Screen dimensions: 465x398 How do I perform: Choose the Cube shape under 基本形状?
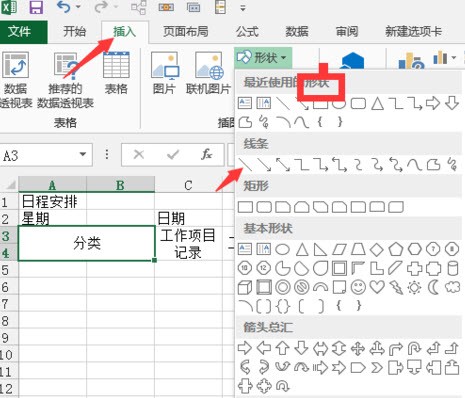click(x=245, y=287)
